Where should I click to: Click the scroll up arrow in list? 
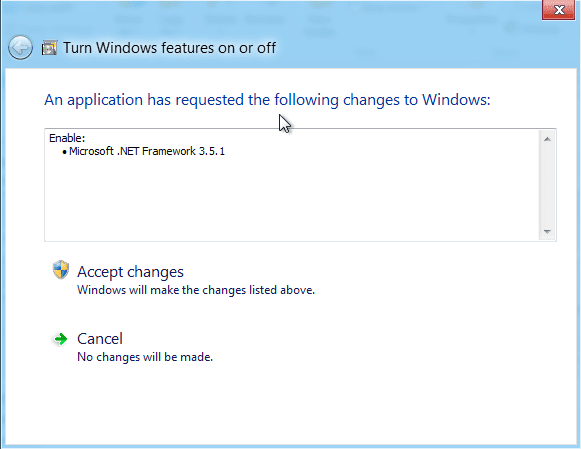(x=547, y=139)
